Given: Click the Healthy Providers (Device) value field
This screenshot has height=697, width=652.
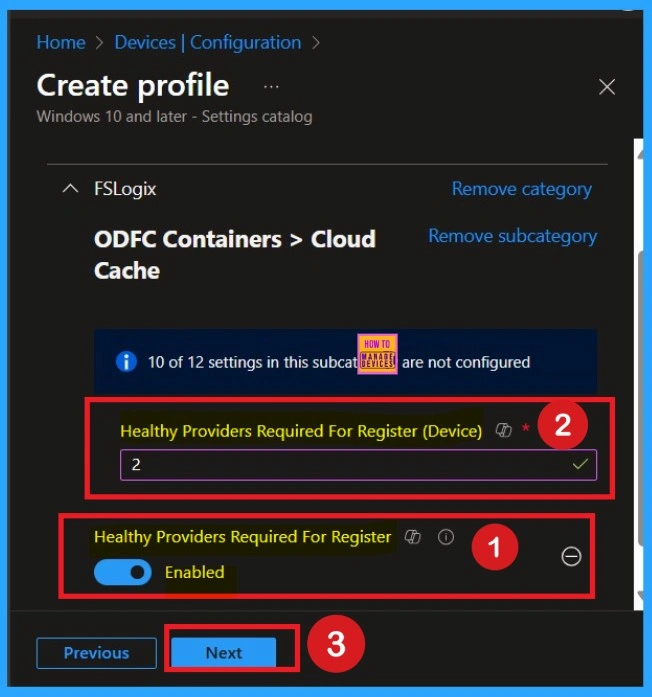Looking at the screenshot, I should 340,465.
